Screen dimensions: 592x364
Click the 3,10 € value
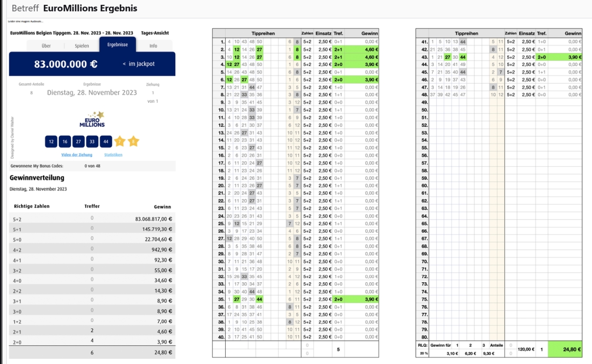[x=452, y=354]
